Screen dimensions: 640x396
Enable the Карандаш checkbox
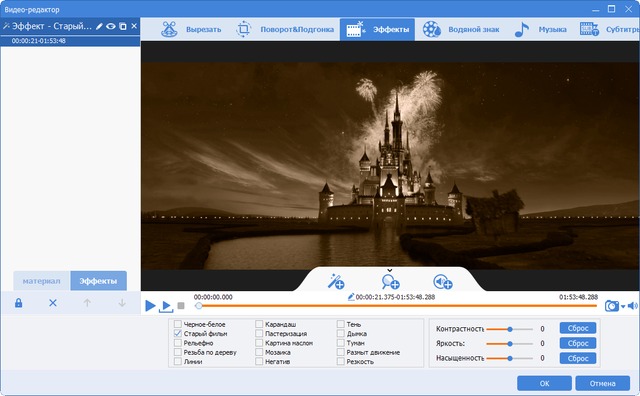pyautogui.click(x=259, y=324)
